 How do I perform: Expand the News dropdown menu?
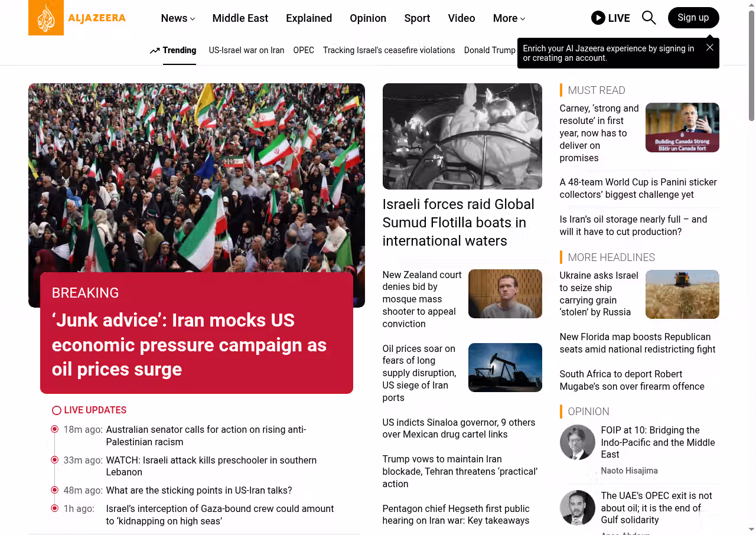coord(178,18)
